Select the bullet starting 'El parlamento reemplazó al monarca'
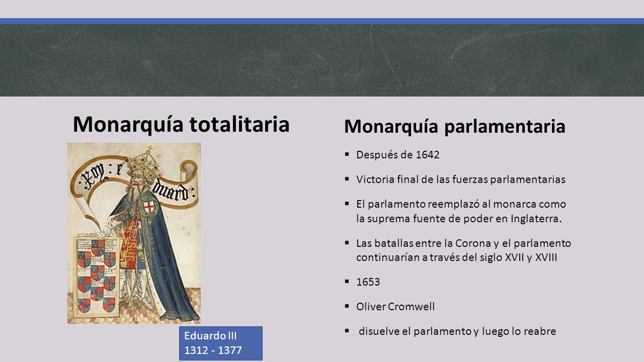Screen dimensions: 644x362 point(461,211)
